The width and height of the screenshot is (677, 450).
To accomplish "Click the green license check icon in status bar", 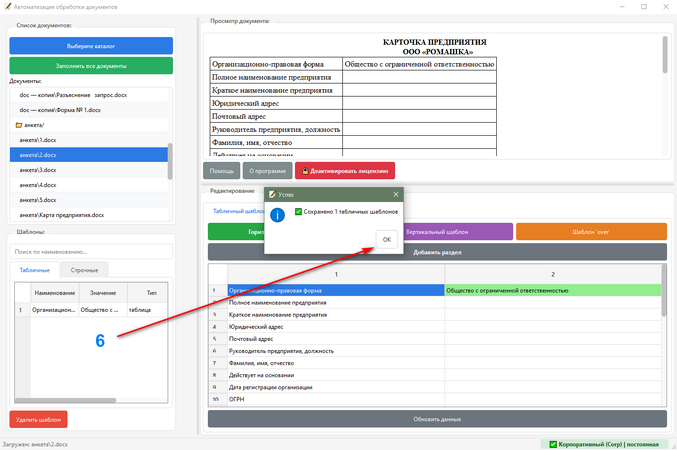I will click(x=553, y=444).
